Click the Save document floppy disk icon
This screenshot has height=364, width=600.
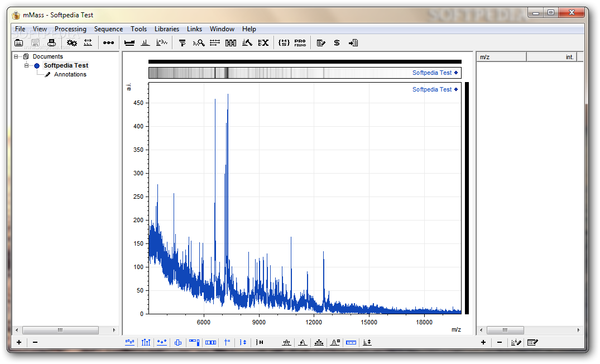(35, 43)
